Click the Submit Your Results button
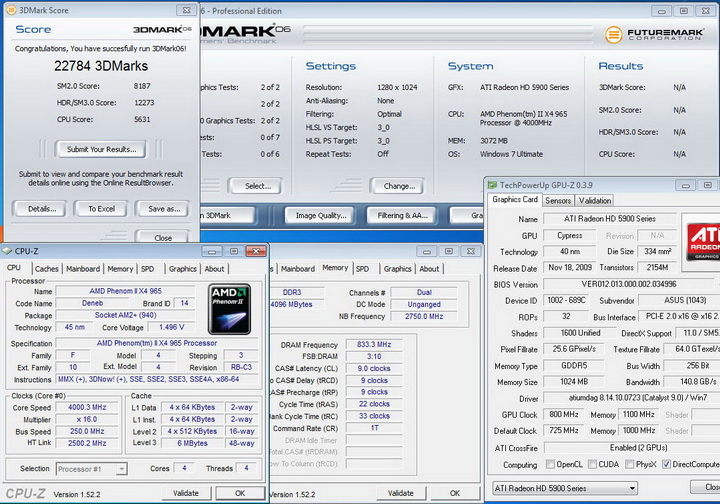 click(x=100, y=149)
